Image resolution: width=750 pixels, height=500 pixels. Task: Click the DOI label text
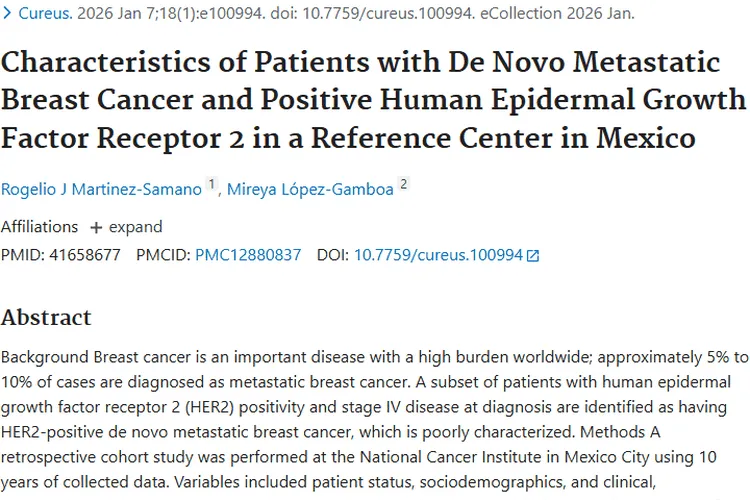(x=332, y=255)
